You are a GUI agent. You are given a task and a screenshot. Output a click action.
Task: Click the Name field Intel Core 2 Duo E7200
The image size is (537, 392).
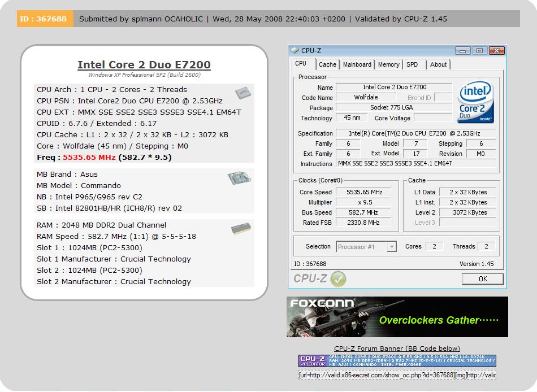394,88
